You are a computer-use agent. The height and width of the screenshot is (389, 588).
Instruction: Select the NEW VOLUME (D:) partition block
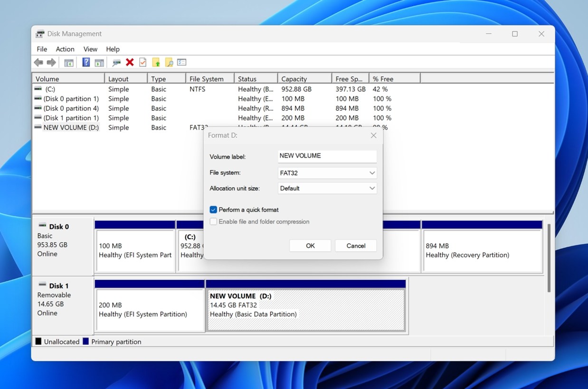(306, 305)
